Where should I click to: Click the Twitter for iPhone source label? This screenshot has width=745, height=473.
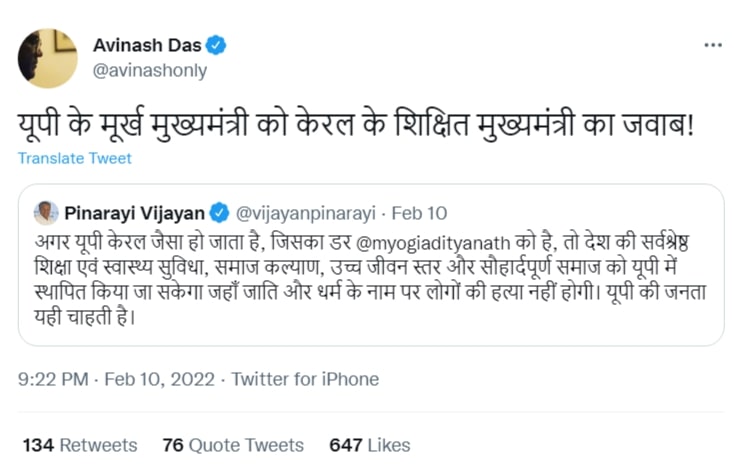[305, 379]
